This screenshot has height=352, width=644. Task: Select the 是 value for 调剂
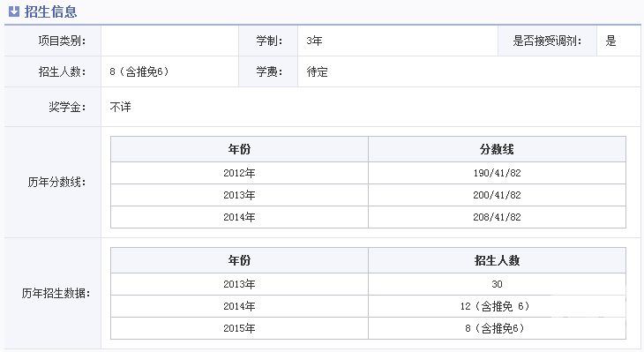click(x=610, y=41)
